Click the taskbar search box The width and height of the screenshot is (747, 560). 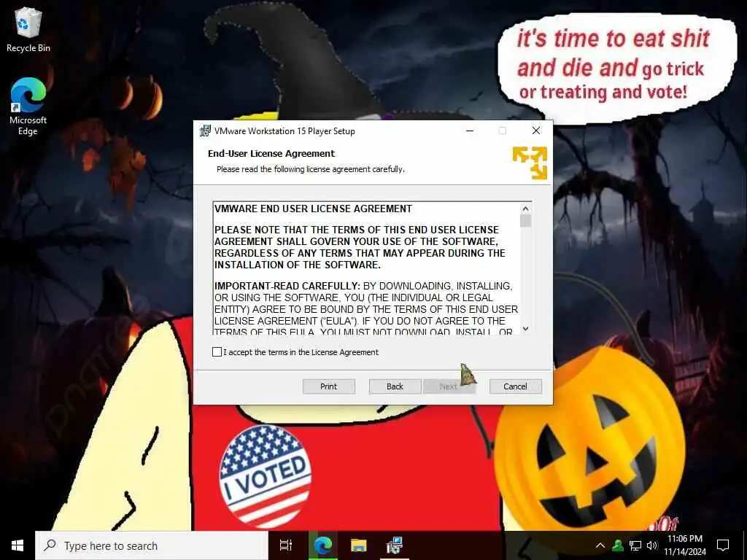coord(152,545)
